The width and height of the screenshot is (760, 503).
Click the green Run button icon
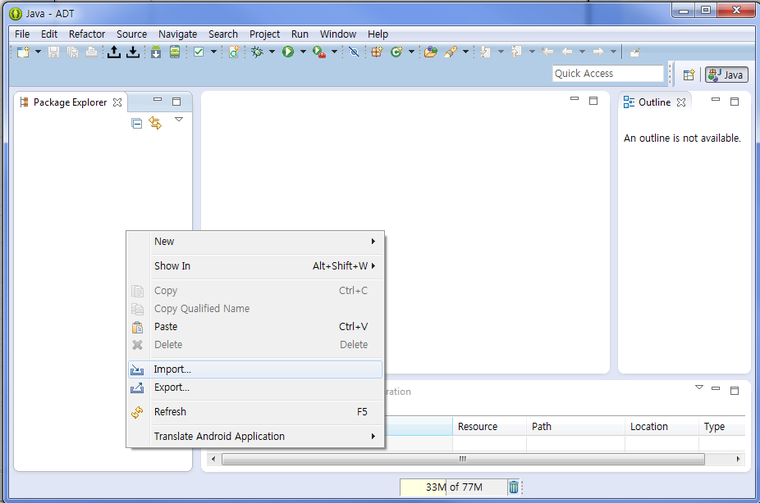[288, 52]
